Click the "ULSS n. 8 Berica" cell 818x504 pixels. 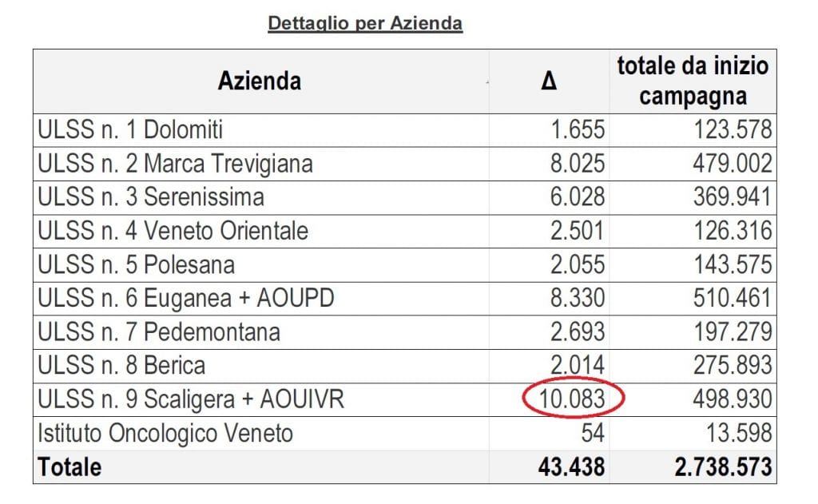point(121,366)
